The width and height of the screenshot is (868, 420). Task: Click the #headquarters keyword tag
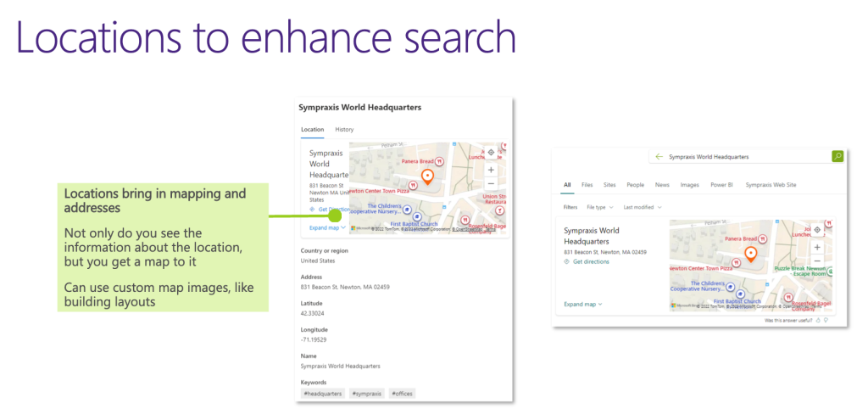[x=323, y=394]
